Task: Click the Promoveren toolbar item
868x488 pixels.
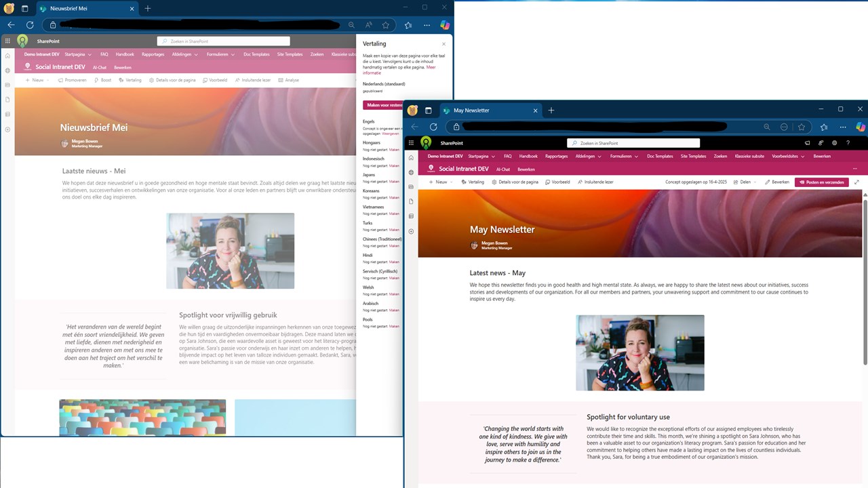Action: point(73,80)
